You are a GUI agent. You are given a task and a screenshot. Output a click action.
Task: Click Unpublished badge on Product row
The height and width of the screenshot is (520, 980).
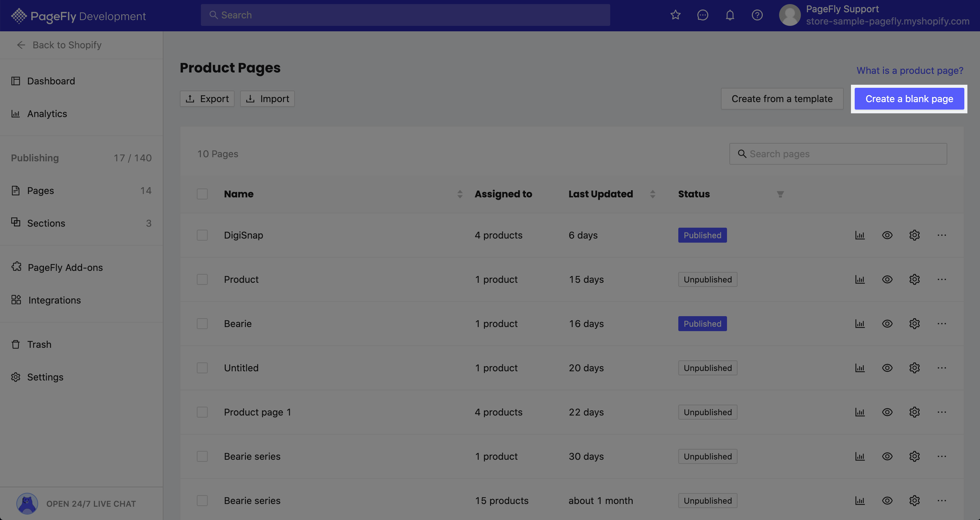[x=708, y=279]
